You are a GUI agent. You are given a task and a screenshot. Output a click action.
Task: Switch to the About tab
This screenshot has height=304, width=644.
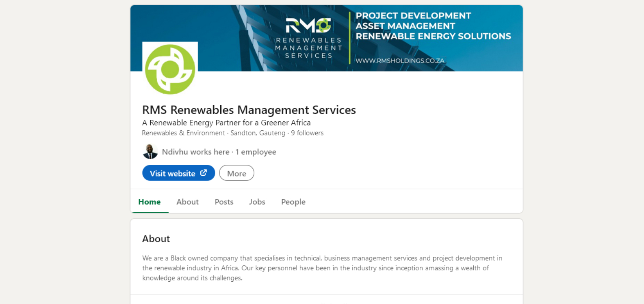187,202
